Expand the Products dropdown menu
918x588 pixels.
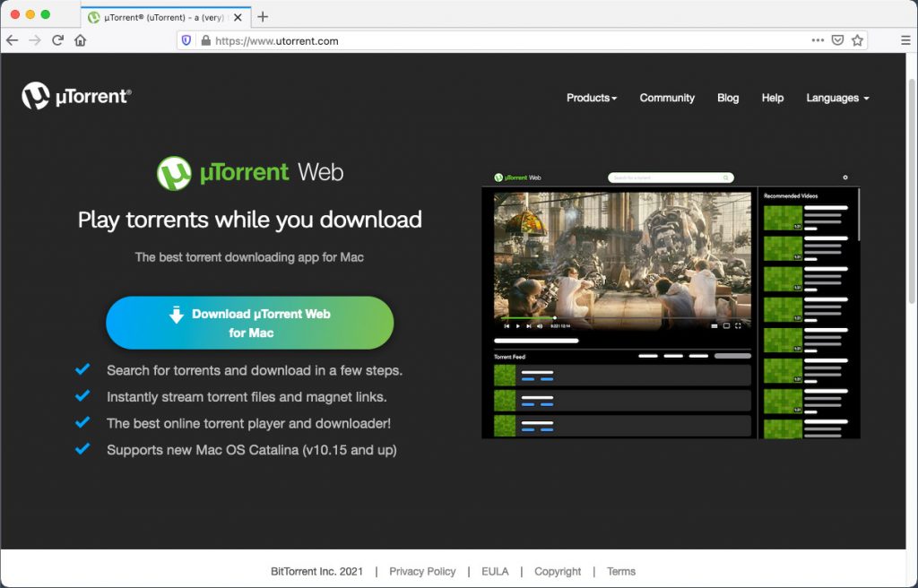592,98
